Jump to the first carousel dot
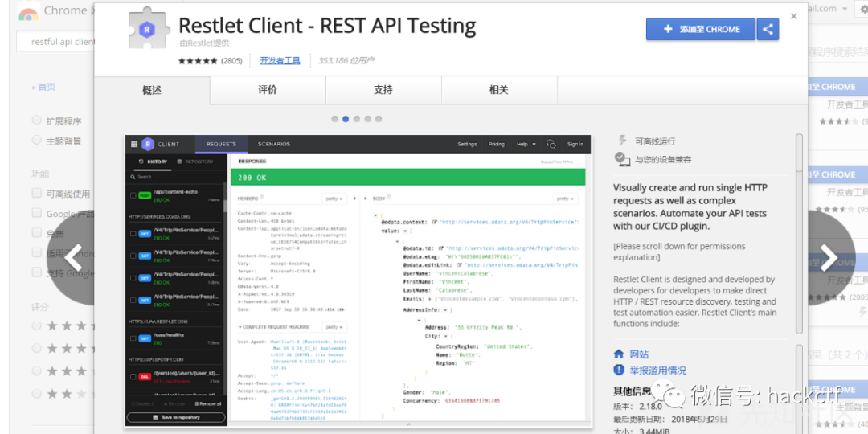 click(334, 119)
